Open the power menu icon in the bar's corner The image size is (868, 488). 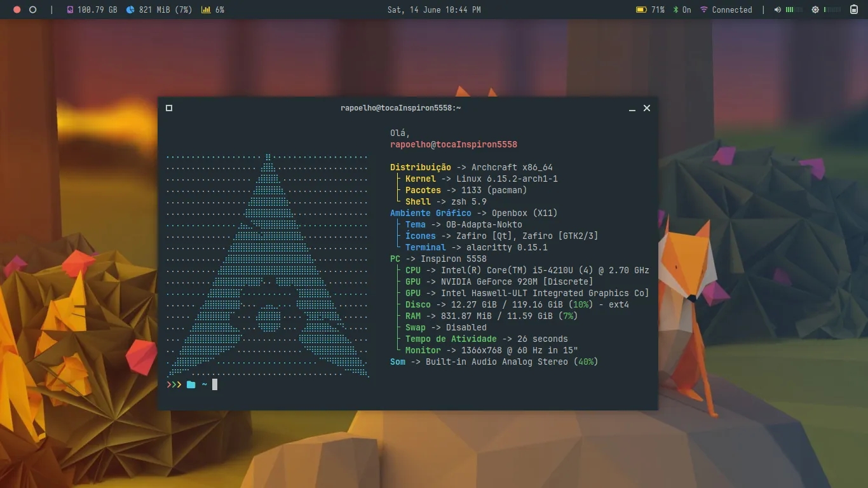[x=854, y=10]
